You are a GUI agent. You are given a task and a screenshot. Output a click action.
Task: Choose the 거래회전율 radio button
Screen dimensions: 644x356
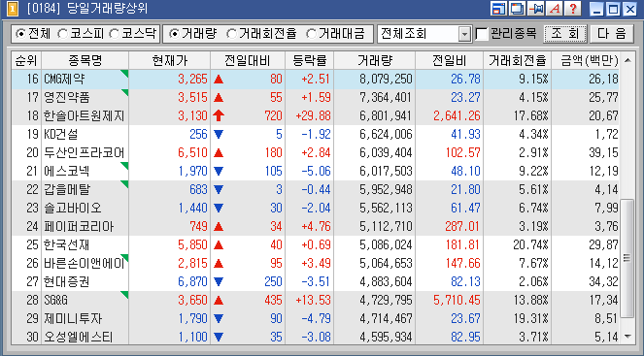click(231, 34)
